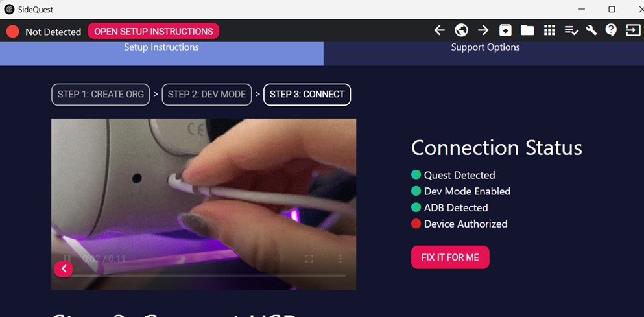
Task: Click the Fix It For Me button
Action: click(450, 257)
